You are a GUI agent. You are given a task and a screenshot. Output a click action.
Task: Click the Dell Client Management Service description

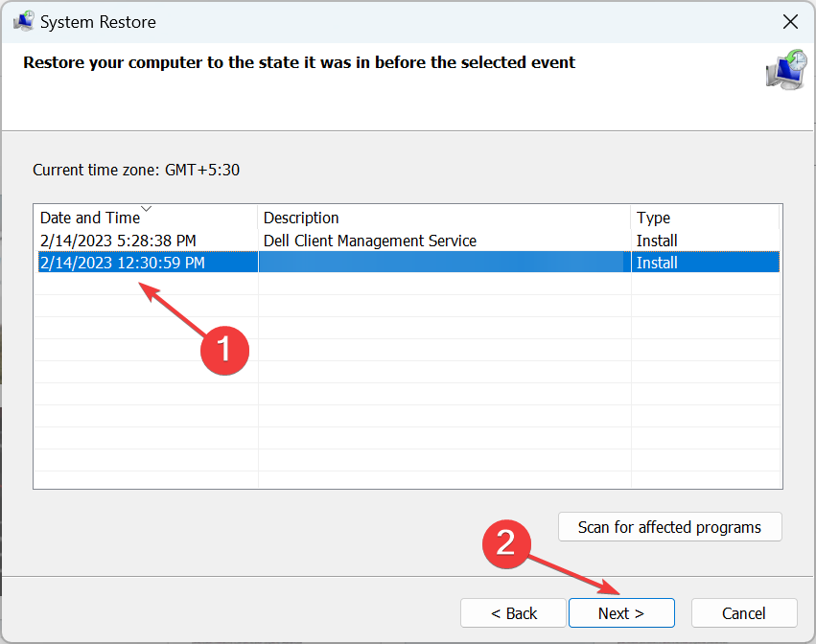(370, 241)
